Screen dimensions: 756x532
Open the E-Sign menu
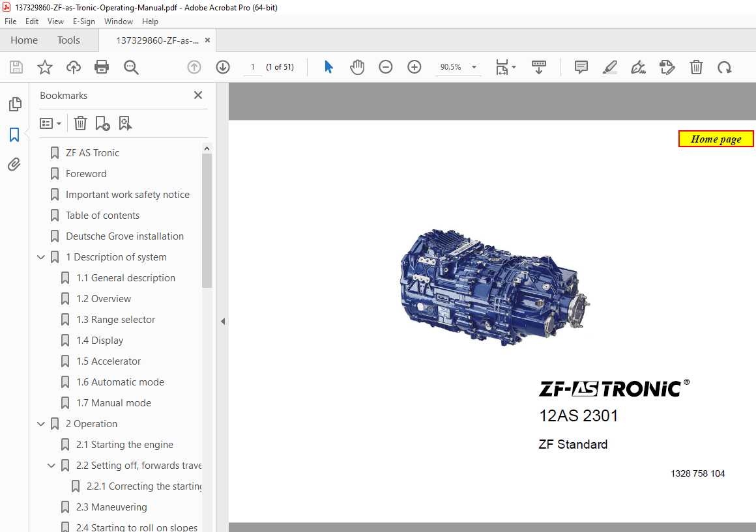pos(84,21)
